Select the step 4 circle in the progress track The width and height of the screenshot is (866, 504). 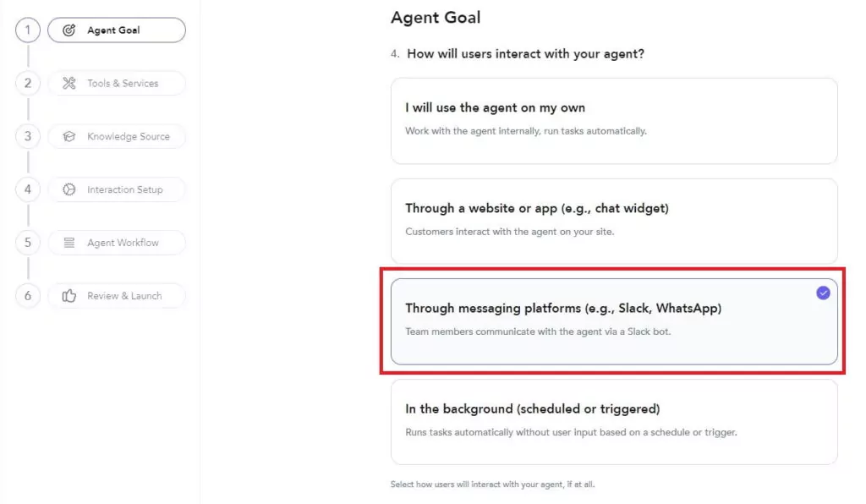(27, 189)
